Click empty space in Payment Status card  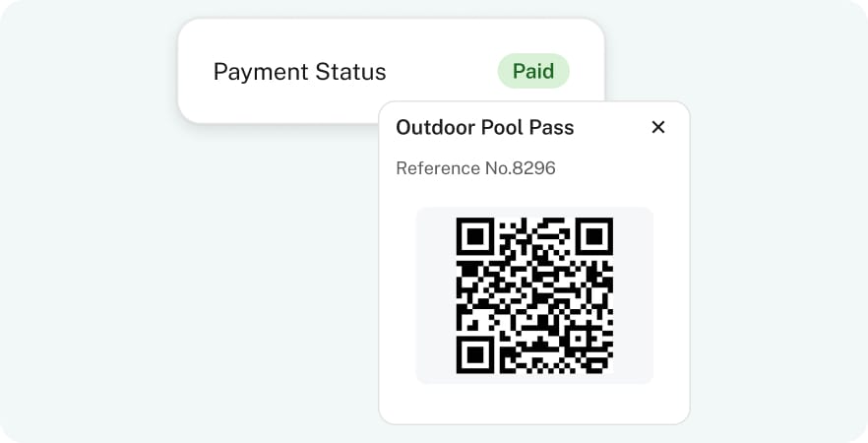click(x=441, y=72)
